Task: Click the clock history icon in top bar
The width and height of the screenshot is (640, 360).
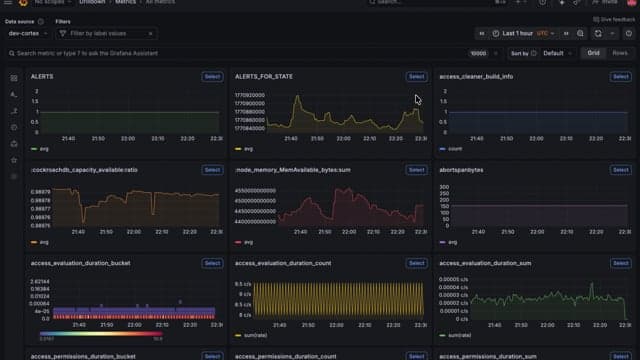Action: click(x=542, y=2)
